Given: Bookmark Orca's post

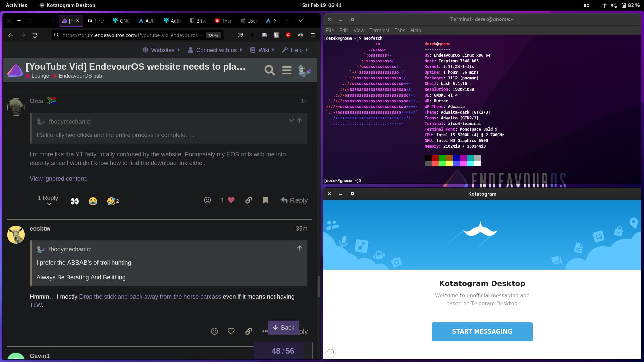Looking at the screenshot, I should click(x=266, y=200).
